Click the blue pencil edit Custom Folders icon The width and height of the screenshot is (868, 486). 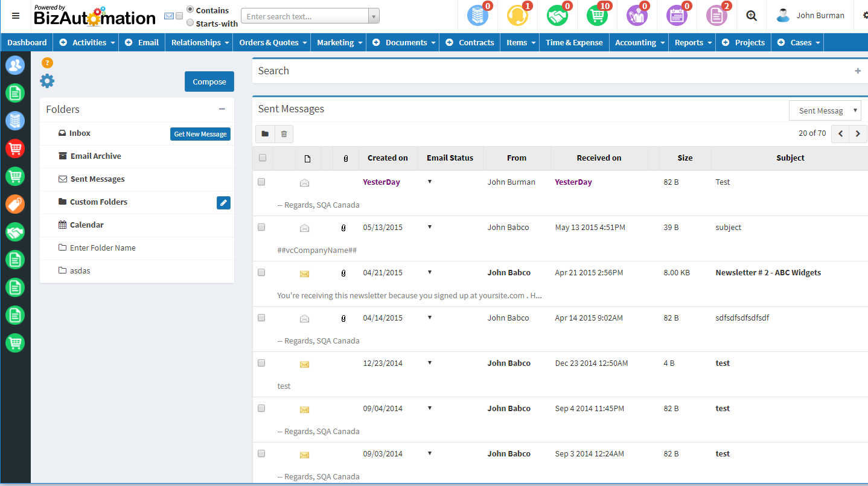[x=223, y=203]
